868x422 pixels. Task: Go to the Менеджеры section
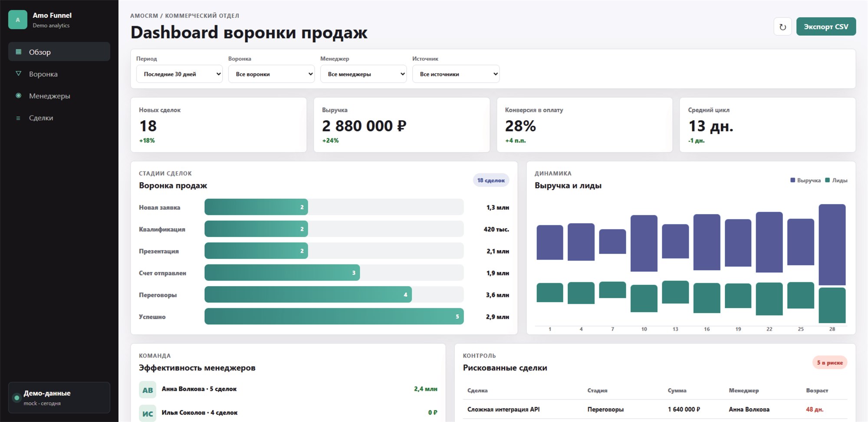(59, 96)
